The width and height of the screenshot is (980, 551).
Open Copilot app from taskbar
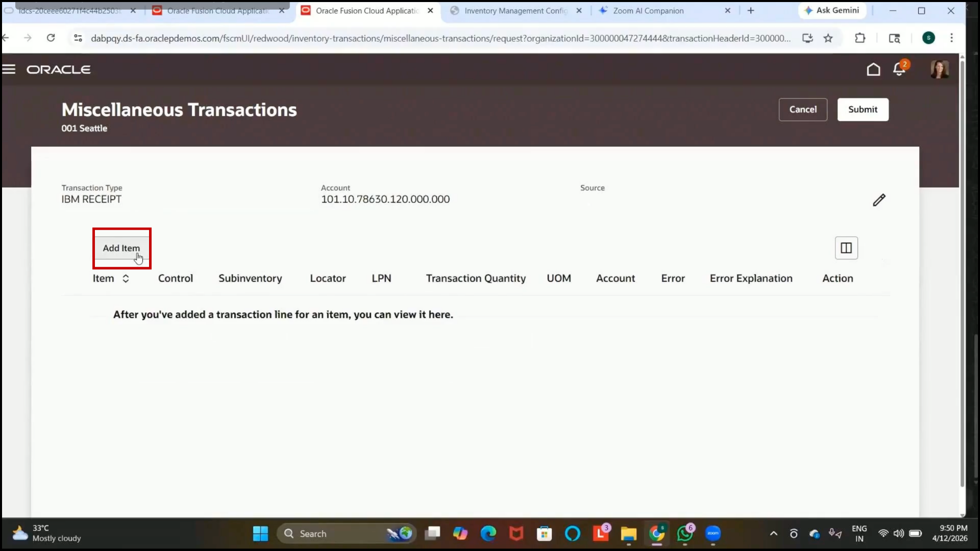(460, 534)
